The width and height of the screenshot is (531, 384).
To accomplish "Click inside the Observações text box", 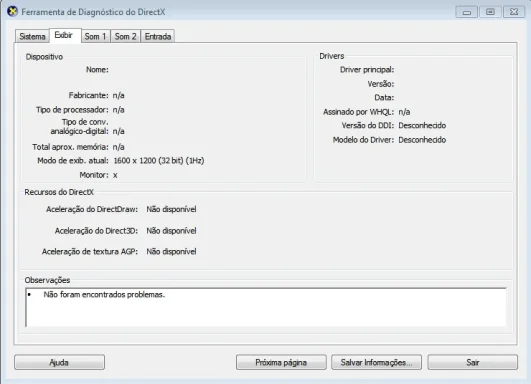I will click(x=266, y=307).
